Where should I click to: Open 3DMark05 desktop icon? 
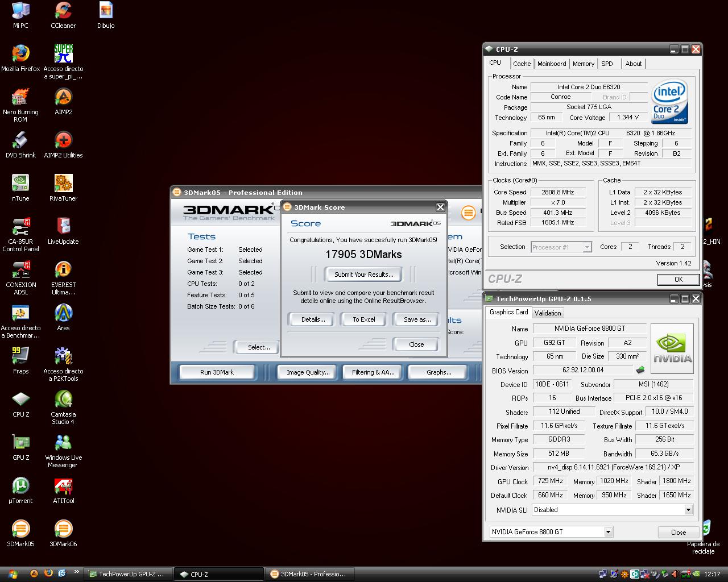(20, 533)
